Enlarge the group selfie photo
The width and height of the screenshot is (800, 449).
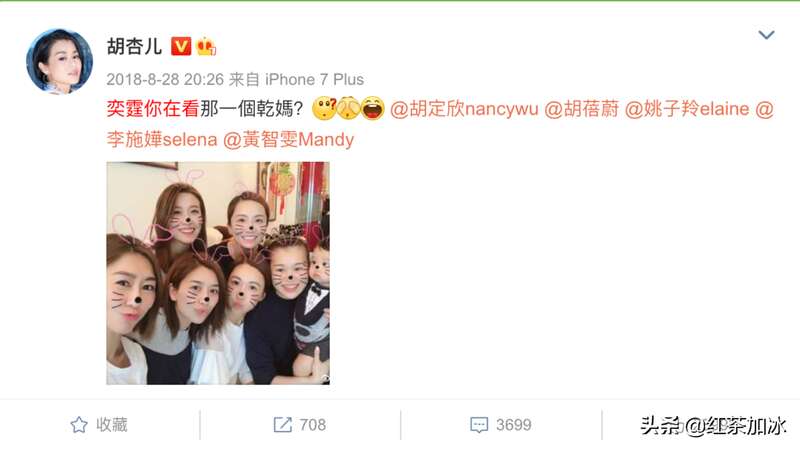218,273
